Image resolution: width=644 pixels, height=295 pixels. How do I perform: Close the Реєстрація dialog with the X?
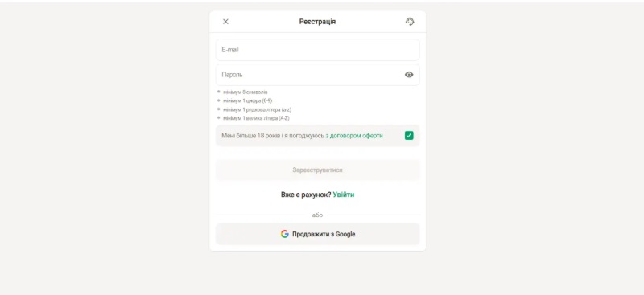225,22
